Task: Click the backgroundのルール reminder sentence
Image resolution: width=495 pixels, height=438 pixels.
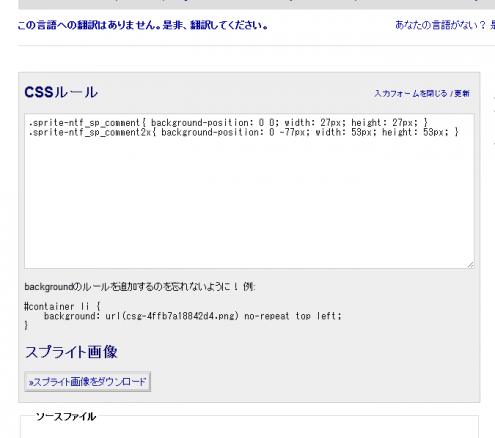Action: click(140, 287)
